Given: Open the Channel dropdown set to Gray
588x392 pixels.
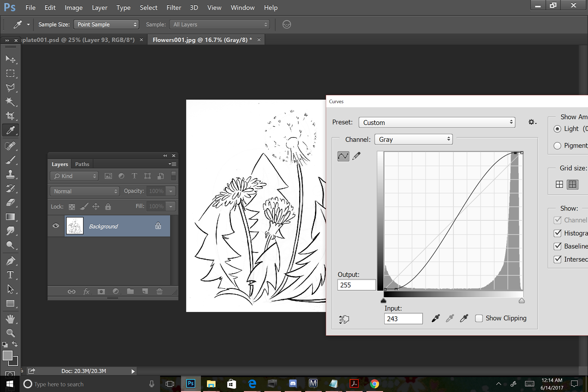Looking at the screenshot, I should pyautogui.click(x=413, y=140).
